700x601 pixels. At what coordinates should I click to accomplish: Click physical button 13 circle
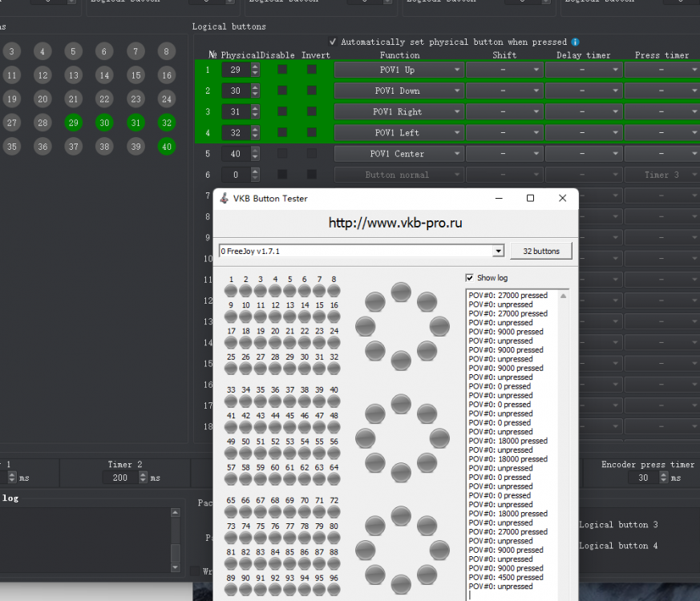74,75
